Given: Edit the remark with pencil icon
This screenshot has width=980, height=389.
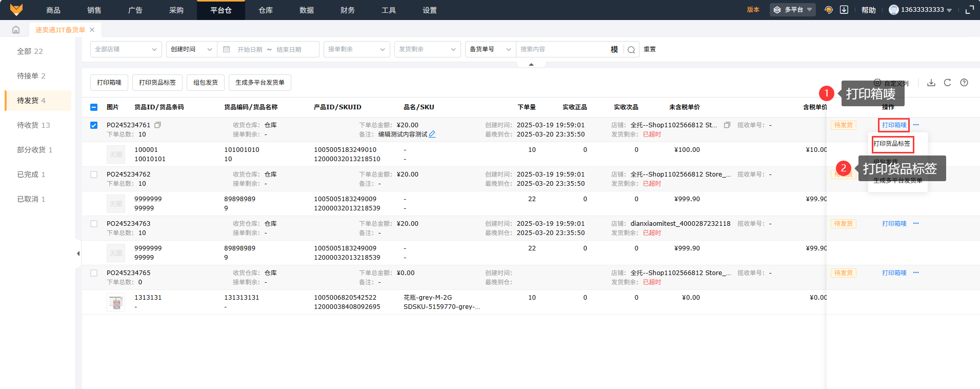Looking at the screenshot, I should tap(432, 134).
